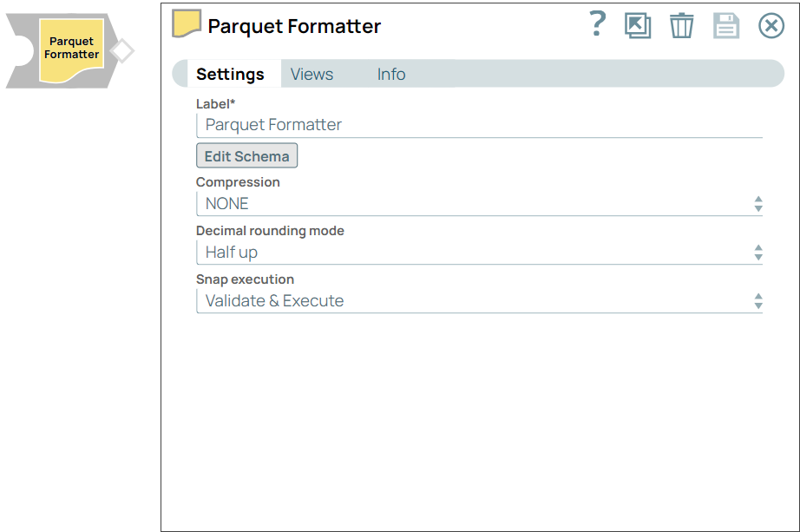Delete snap using the trash icon
800x532 pixels.
pos(682,25)
